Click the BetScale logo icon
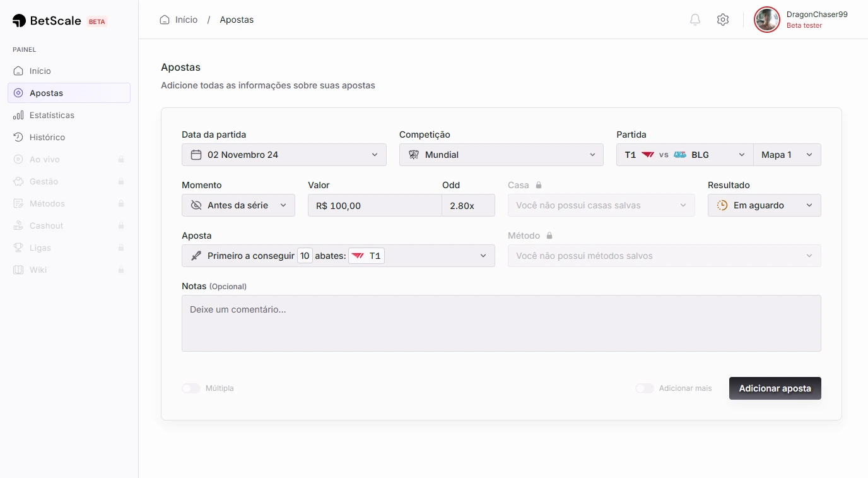The image size is (868, 478). 19,21
